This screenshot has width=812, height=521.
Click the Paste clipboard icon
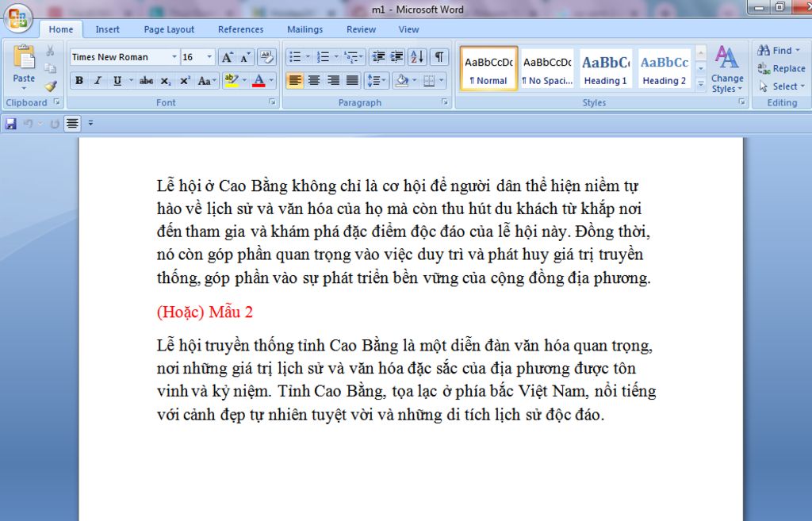[x=24, y=56]
